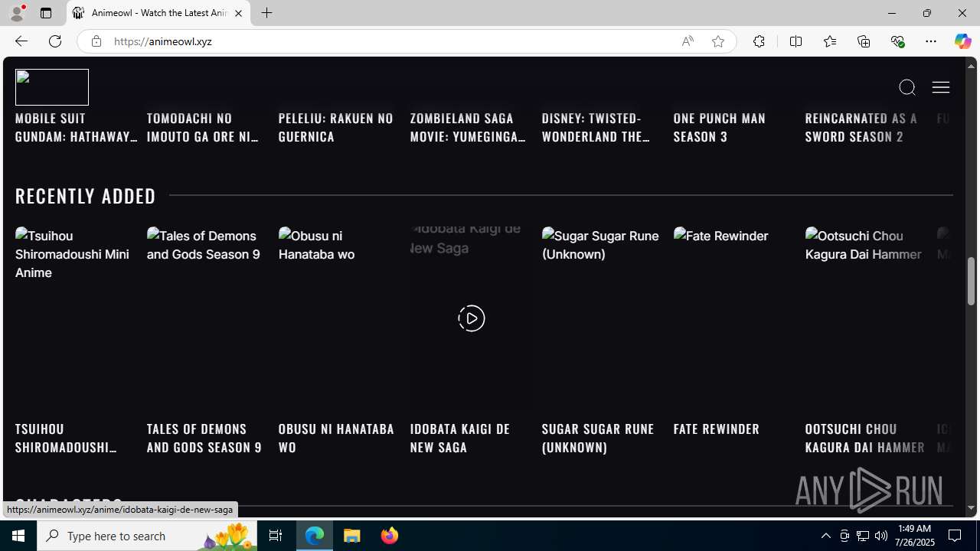This screenshot has height=551, width=980.
Task: Open Task View on the taskbar
Action: 276,536
